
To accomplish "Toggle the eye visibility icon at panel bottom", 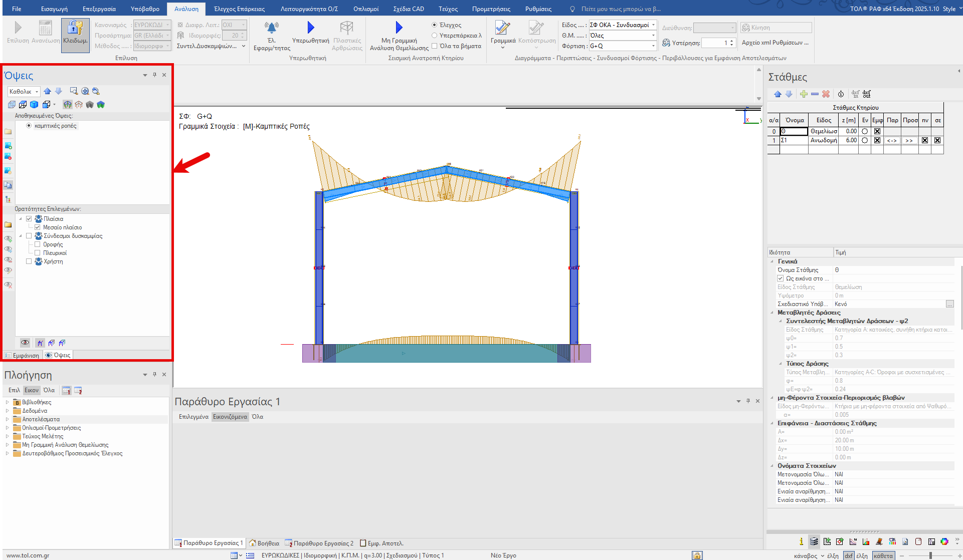I will click(x=25, y=343).
